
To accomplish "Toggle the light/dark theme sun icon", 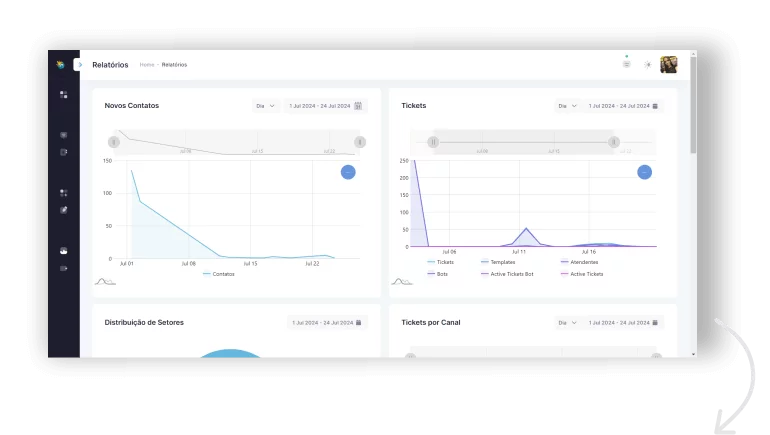I will coord(648,65).
